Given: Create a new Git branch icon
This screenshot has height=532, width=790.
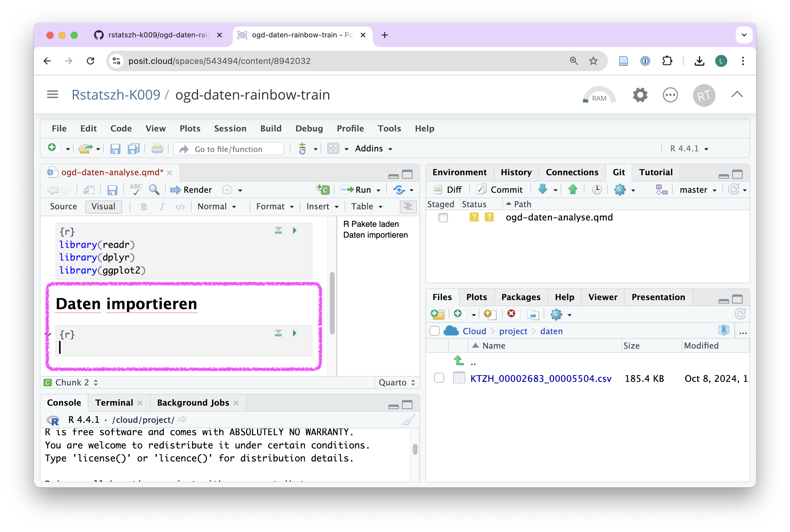Looking at the screenshot, I should point(662,190).
